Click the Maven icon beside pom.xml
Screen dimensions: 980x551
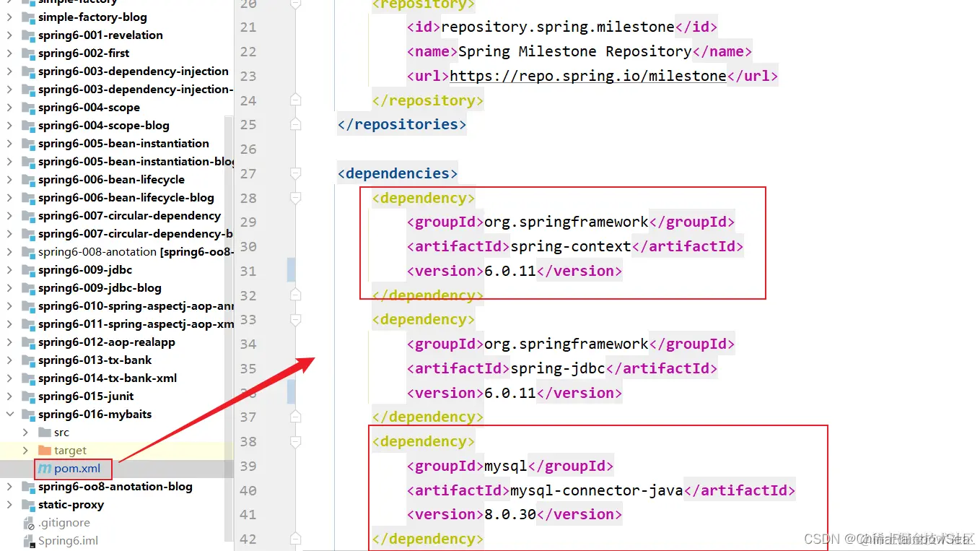45,468
